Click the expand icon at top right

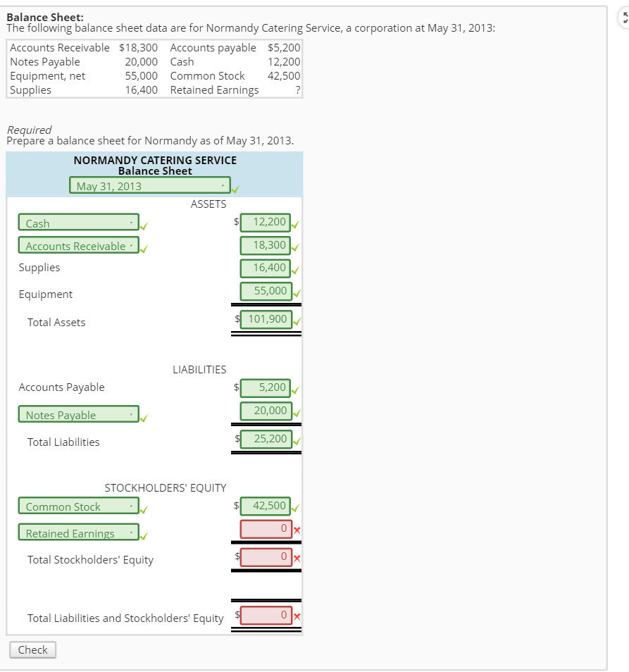(621, 18)
